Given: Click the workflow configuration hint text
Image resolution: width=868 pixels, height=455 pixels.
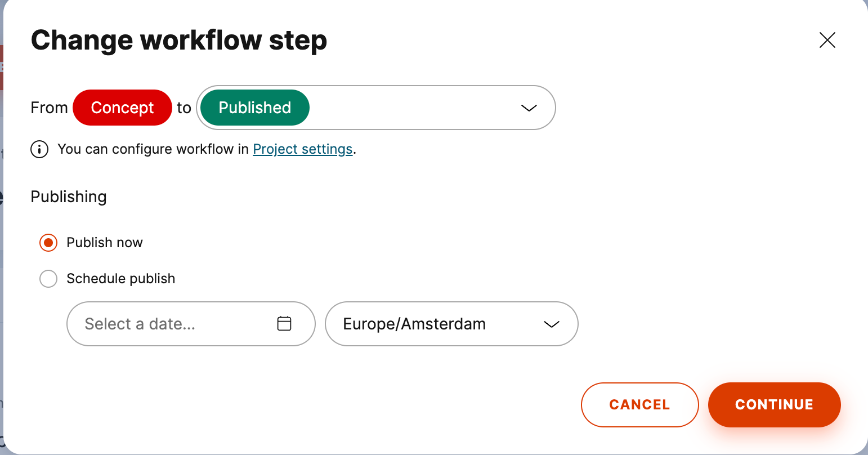Looking at the screenshot, I should pos(153,149).
